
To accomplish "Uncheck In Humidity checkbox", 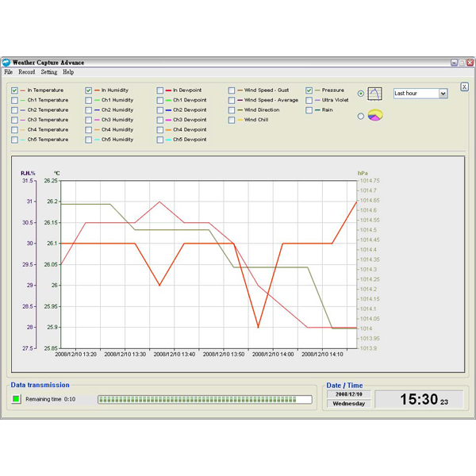I will (88, 90).
